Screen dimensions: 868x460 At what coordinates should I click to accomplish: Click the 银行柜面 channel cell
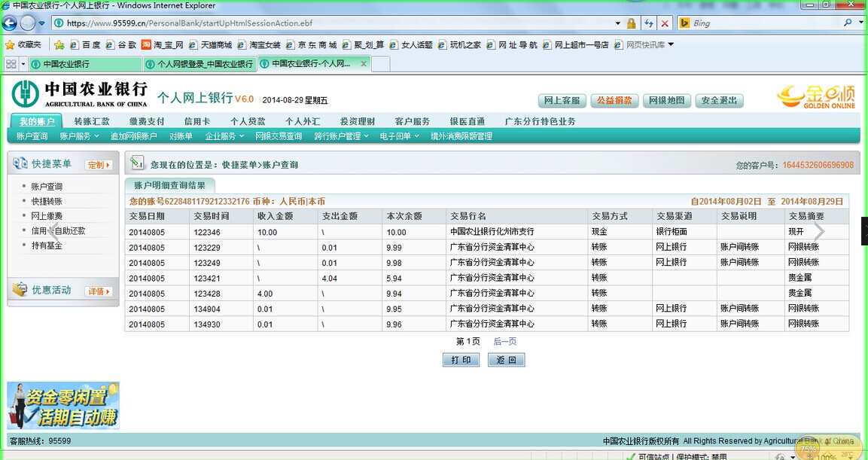point(684,232)
